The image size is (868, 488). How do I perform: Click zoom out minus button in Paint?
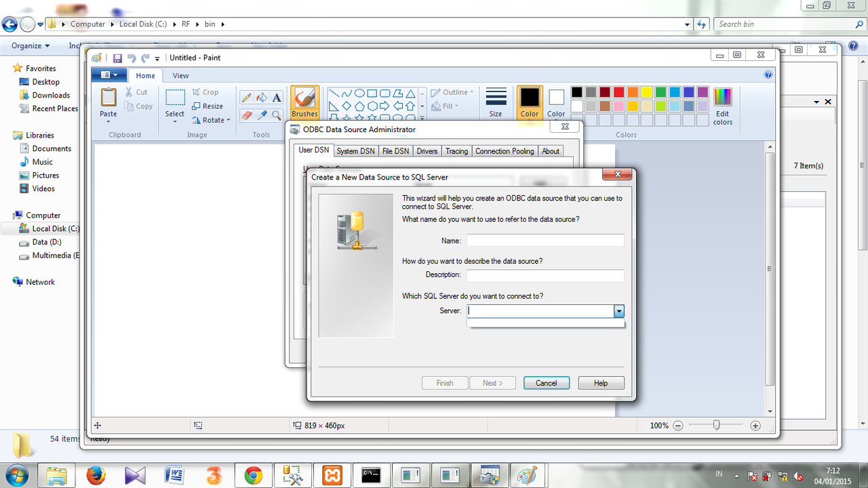678,426
